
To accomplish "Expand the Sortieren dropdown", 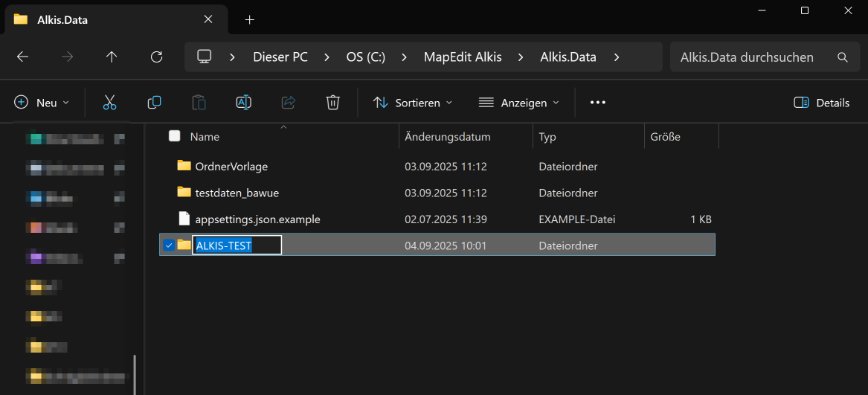I will tap(413, 103).
